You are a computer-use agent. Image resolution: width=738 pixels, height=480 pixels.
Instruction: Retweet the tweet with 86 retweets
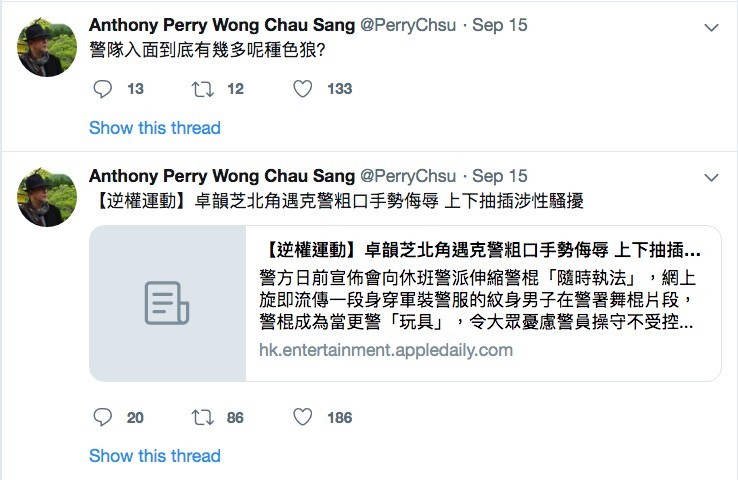pos(203,417)
